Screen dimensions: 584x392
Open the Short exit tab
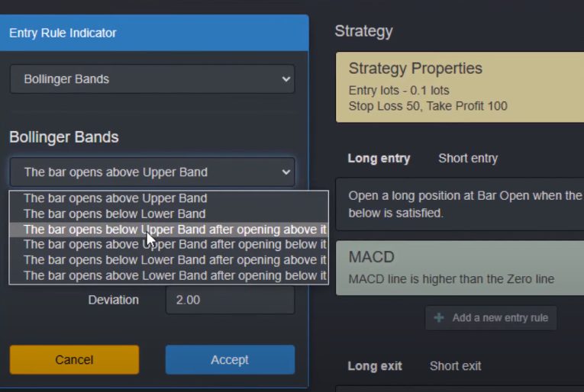[455, 366]
